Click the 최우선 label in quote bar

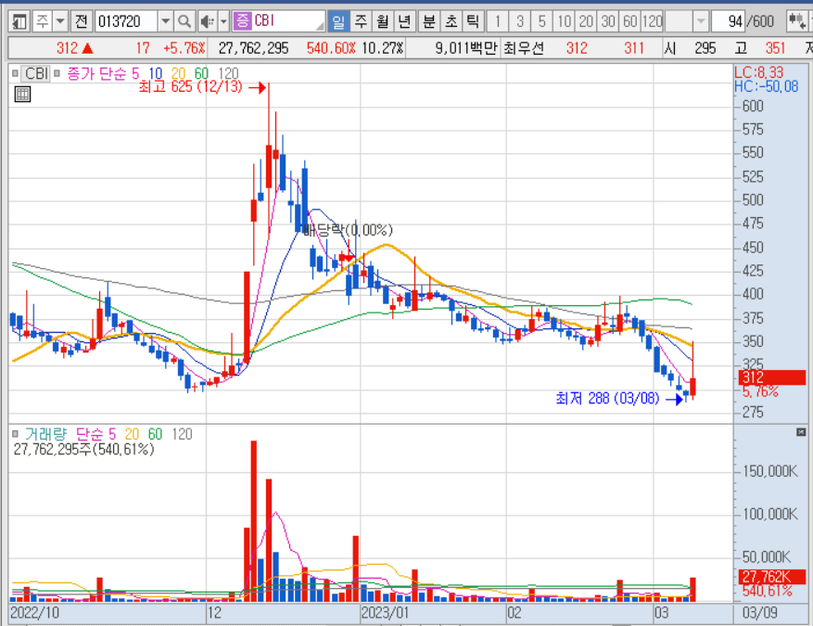click(x=523, y=48)
